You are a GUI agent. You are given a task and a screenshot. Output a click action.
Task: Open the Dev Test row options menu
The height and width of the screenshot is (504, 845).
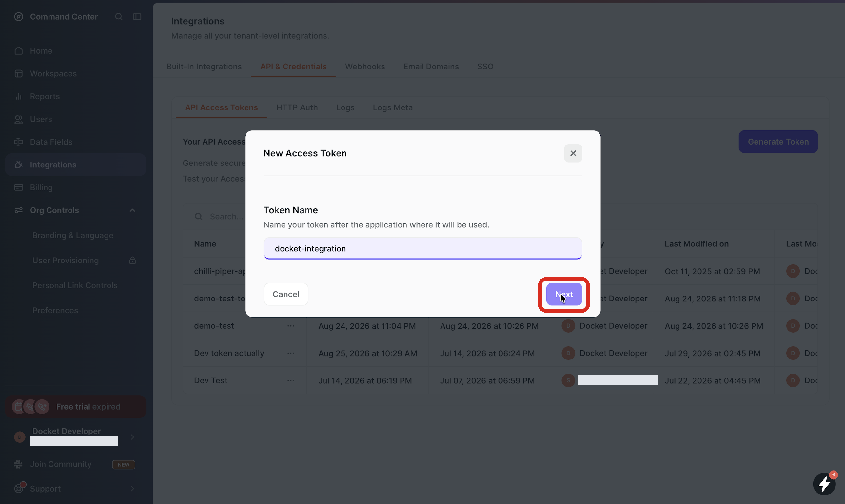point(291,381)
